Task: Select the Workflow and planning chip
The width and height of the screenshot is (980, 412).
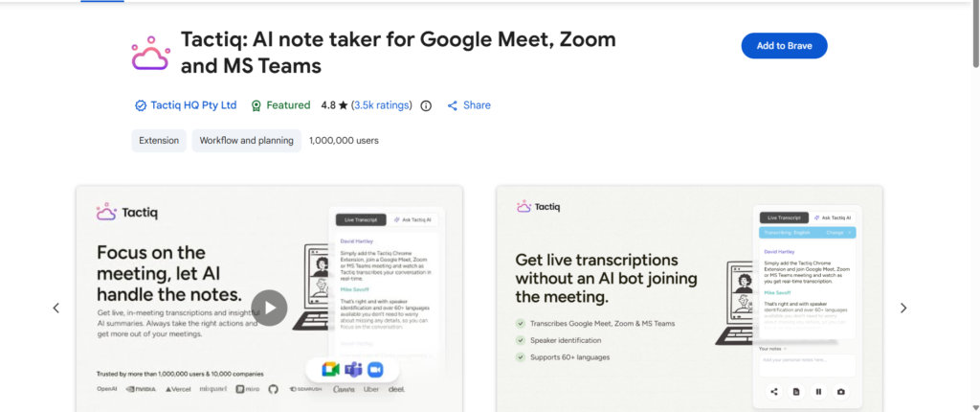Action: (246, 141)
